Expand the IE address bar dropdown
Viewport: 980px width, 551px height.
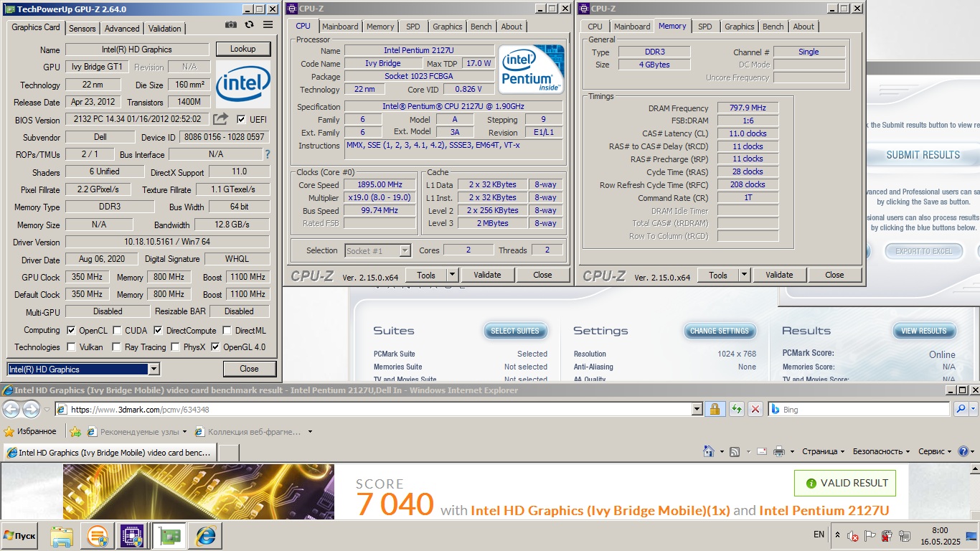point(697,409)
